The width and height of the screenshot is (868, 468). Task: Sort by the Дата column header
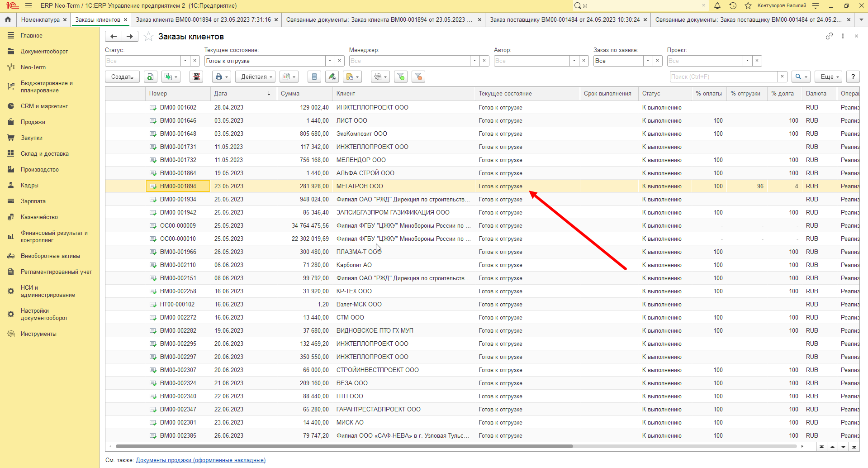[x=243, y=94]
